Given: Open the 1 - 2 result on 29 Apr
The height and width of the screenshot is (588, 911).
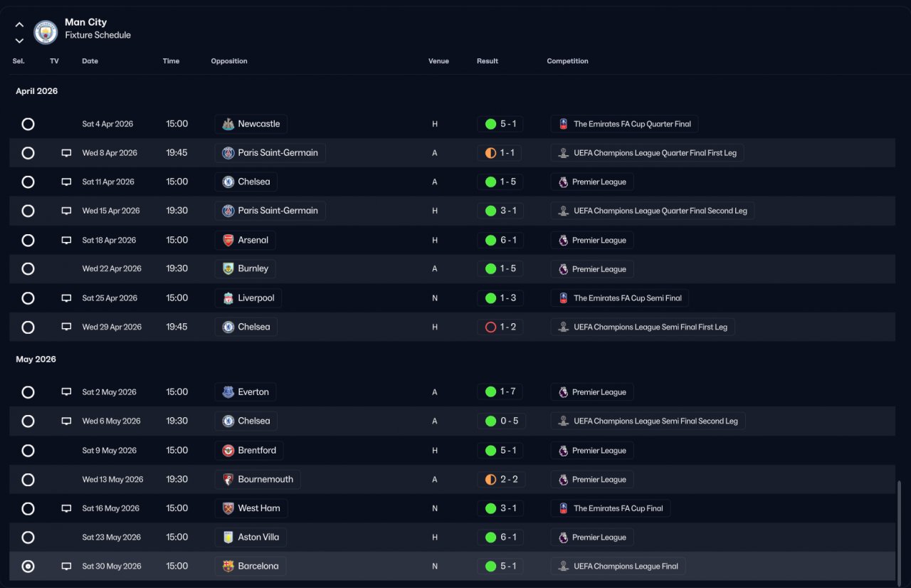Looking at the screenshot, I should coord(500,327).
